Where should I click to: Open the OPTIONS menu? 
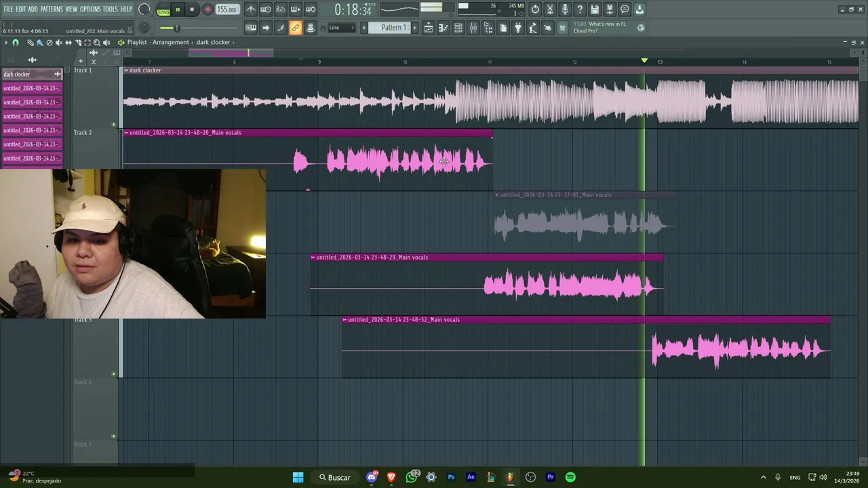coord(90,9)
